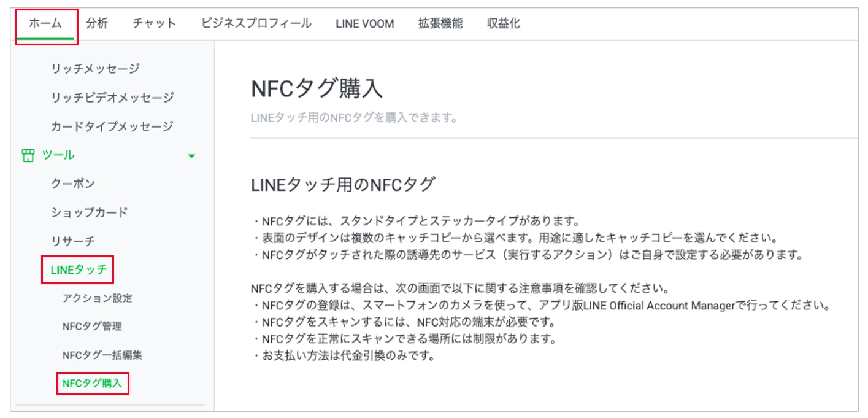Go to NFCタグ管理 page

click(92, 327)
